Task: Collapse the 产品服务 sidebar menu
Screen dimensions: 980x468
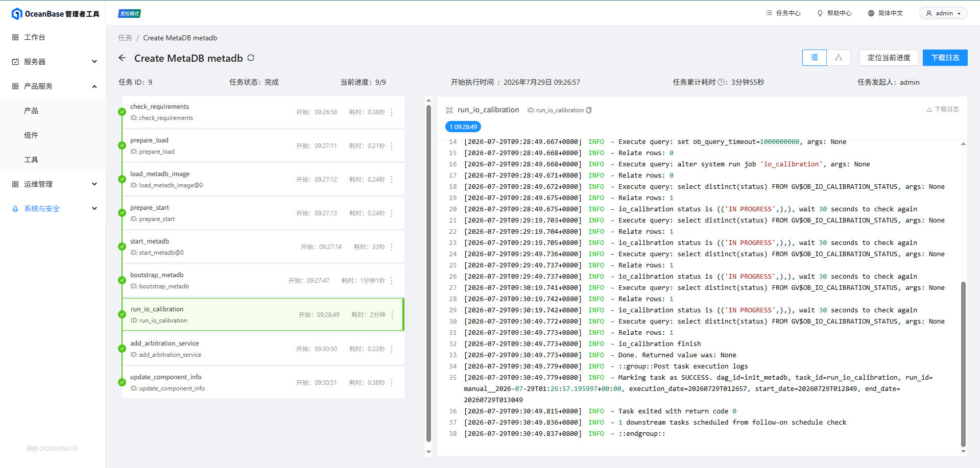Action: [x=53, y=86]
